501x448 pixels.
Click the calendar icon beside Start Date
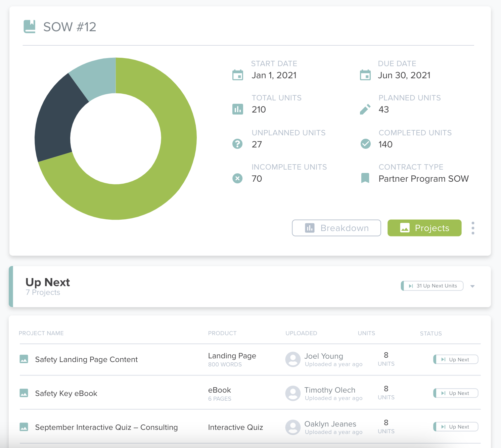point(238,75)
